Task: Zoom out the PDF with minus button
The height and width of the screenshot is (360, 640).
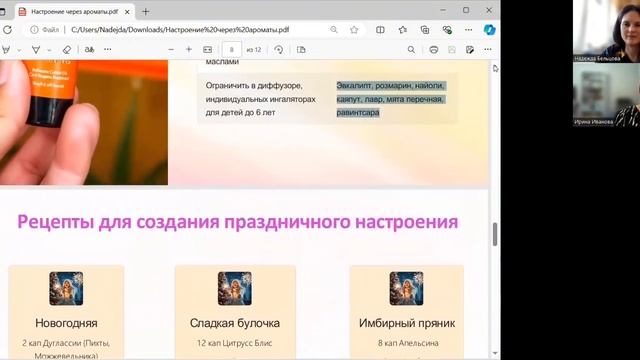Action: point(171,49)
